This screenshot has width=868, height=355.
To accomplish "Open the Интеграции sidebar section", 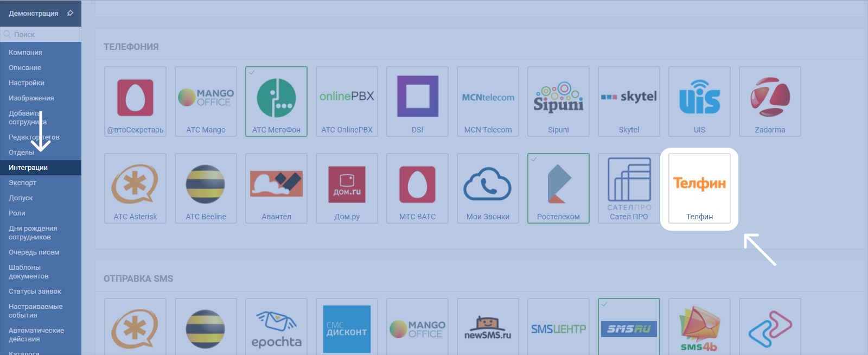I will (x=28, y=168).
